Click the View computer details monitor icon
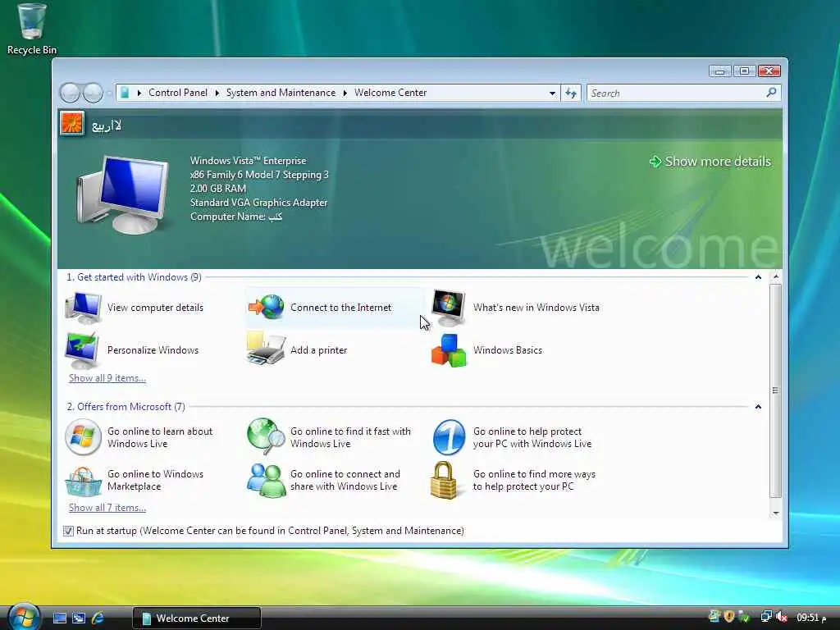840x630 pixels. (x=83, y=308)
